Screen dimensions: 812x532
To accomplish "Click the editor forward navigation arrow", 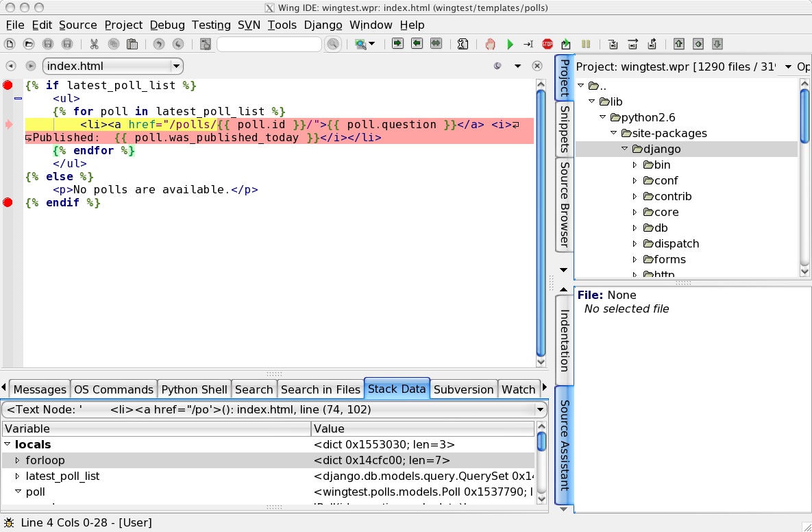I will click(31, 66).
